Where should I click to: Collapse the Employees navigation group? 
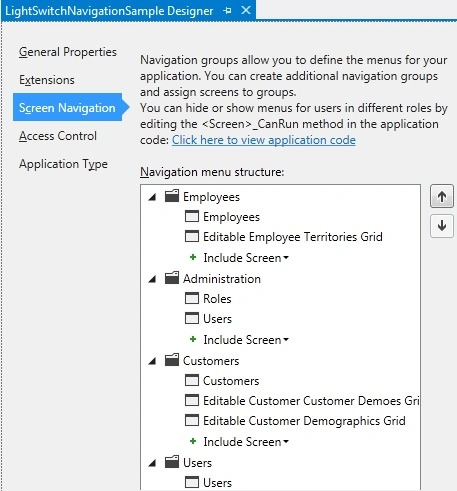click(152, 197)
